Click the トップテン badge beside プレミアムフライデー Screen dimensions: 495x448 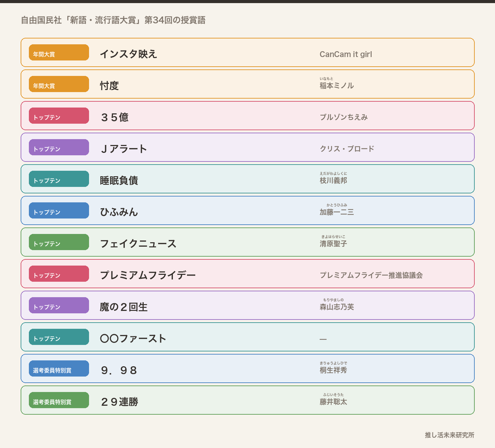[x=59, y=273]
